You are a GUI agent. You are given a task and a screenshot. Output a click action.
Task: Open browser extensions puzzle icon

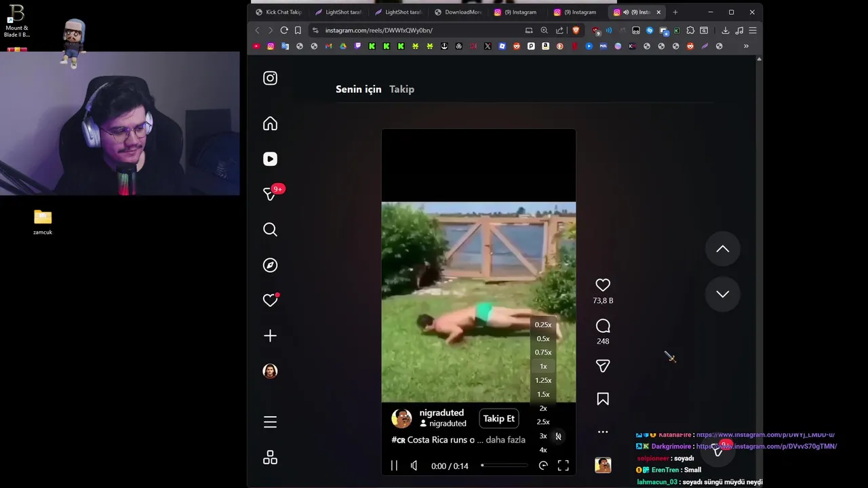tap(690, 30)
